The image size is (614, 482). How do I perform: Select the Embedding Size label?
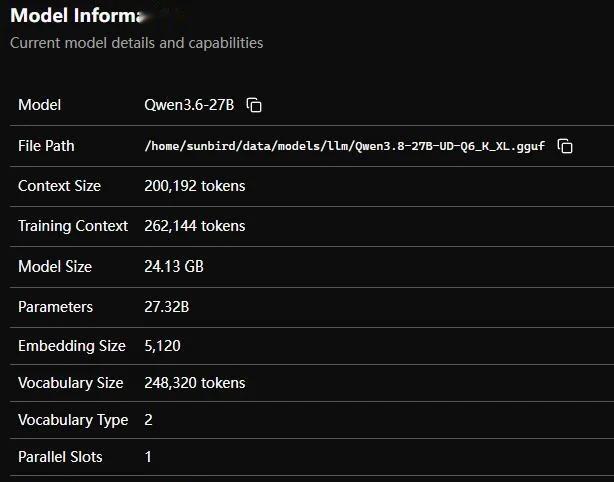tap(72, 346)
